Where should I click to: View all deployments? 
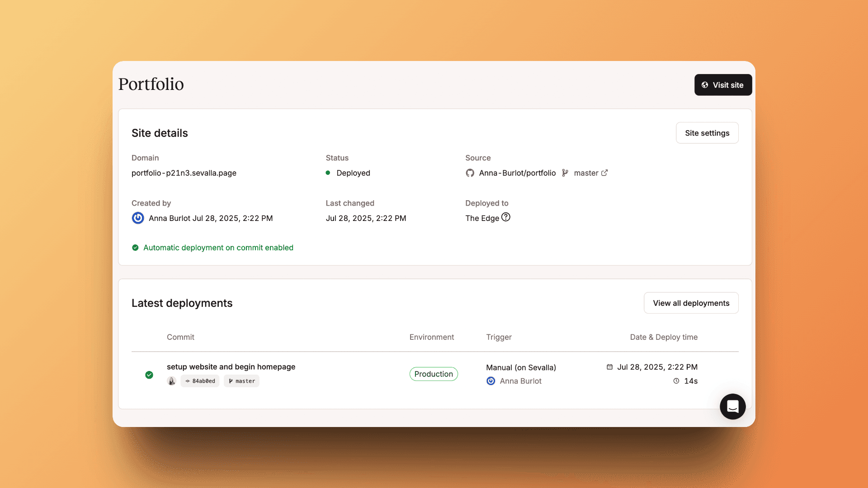tap(691, 303)
